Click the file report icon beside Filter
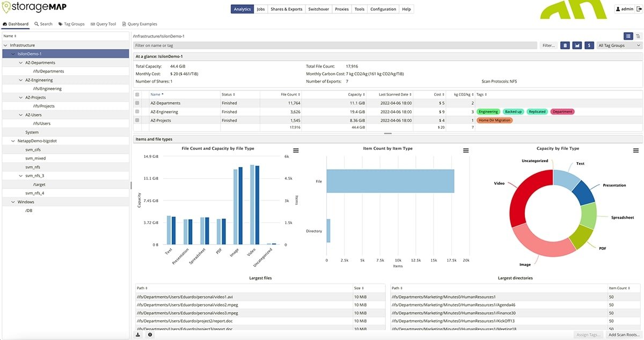644x340 pixels. click(565, 45)
